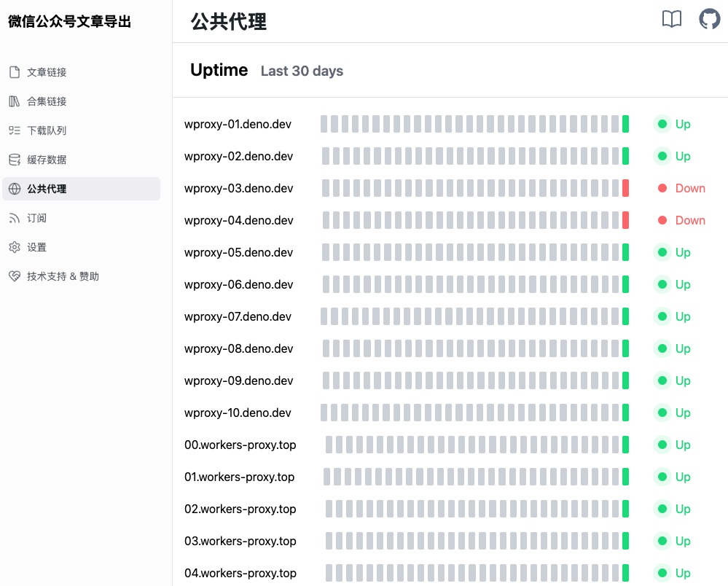The width and height of the screenshot is (728, 586).
Task: Click the red status dot for wproxy-04.deno.dev
Action: coord(662,220)
